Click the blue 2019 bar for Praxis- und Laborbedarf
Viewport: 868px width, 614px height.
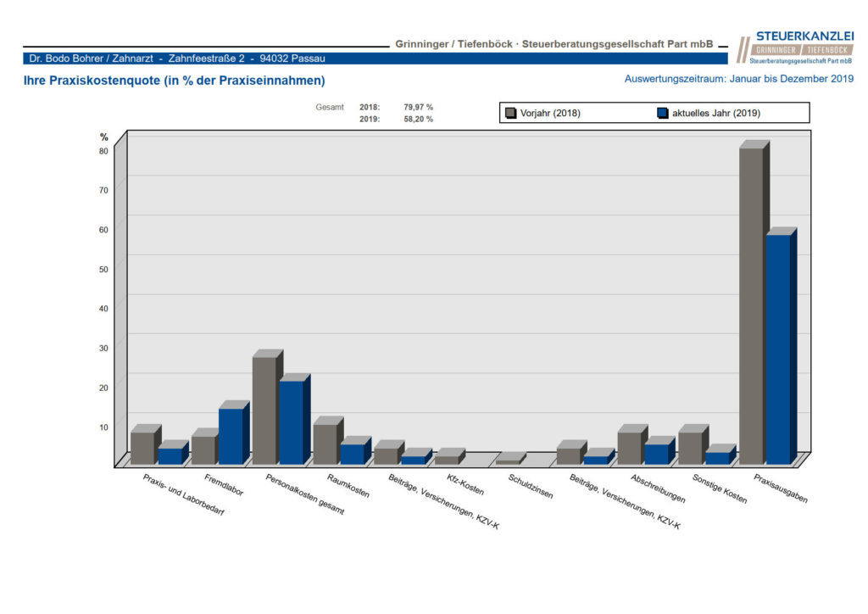point(170,456)
